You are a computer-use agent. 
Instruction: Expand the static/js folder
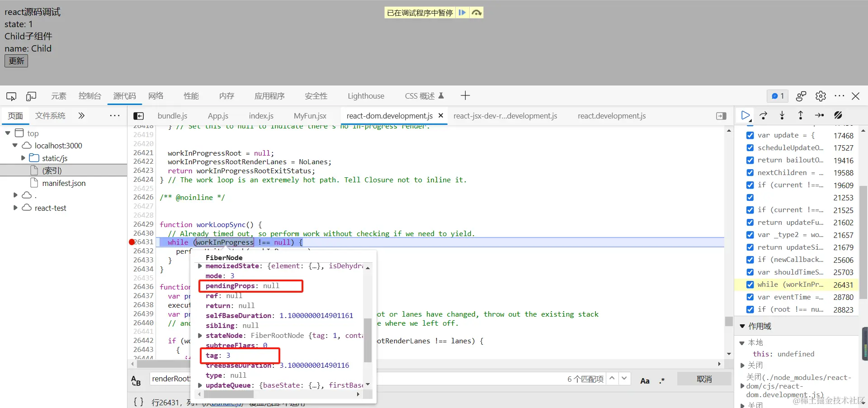pyautogui.click(x=23, y=158)
